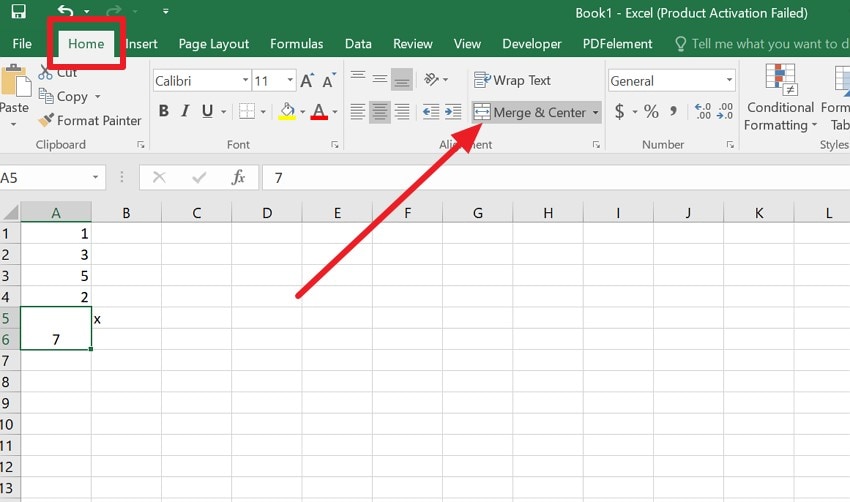The height and width of the screenshot is (502, 850).
Task: Click Increase Font Size icon
Action: point(307,81)
